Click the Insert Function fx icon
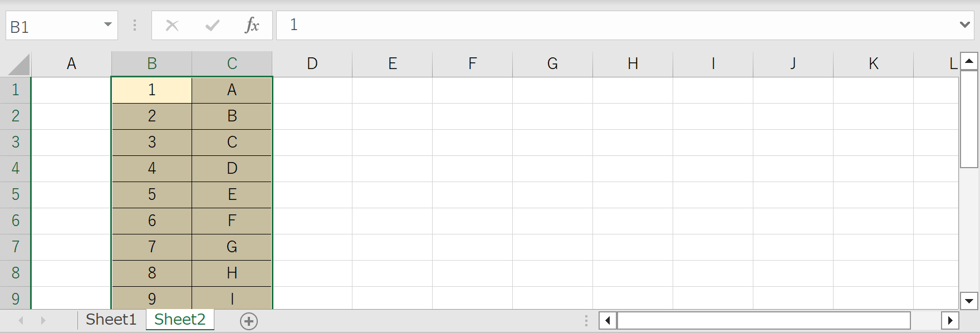Viewport: 980px width, 333px height. (x=252, y=25)
